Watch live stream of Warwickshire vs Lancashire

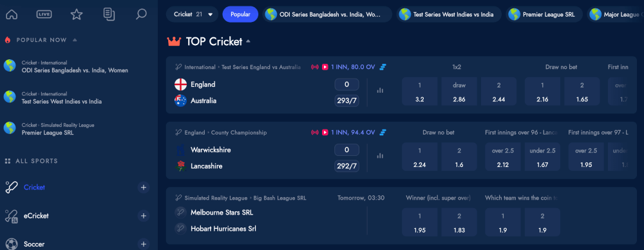[325, 132]
